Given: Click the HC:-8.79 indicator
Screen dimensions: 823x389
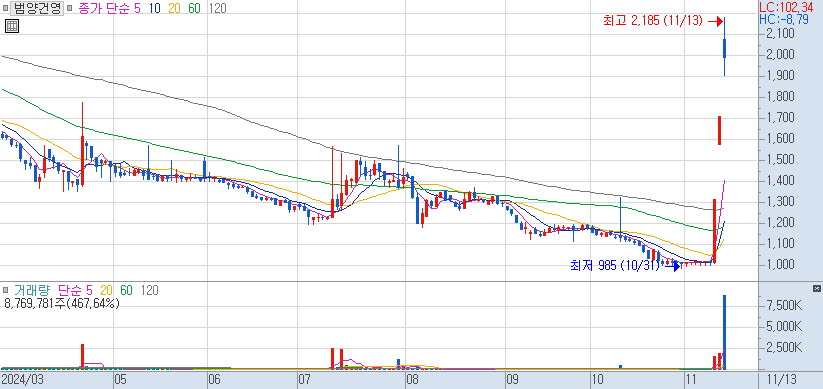Looking at the screenshot, I should [x=784, y=19].
